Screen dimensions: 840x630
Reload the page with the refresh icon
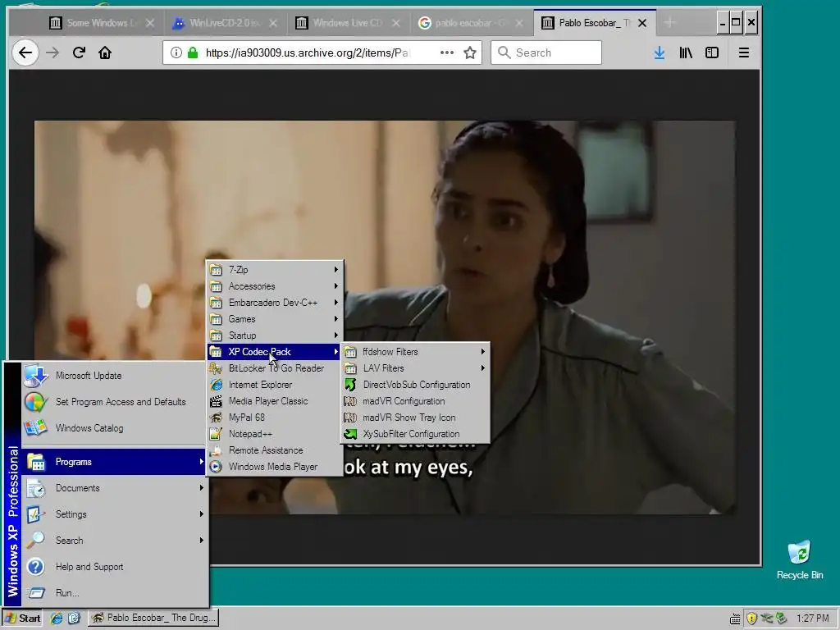(79, 52)
